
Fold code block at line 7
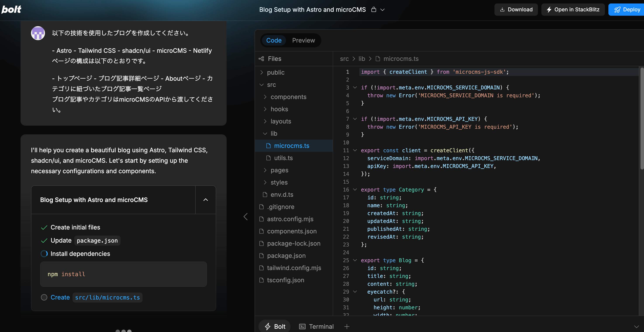355,119
